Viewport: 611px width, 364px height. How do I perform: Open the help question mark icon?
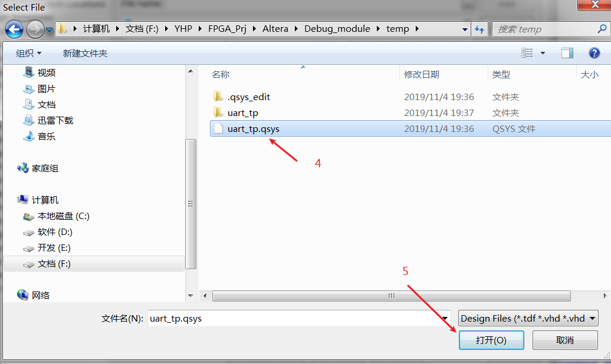[x=594, y=53]
